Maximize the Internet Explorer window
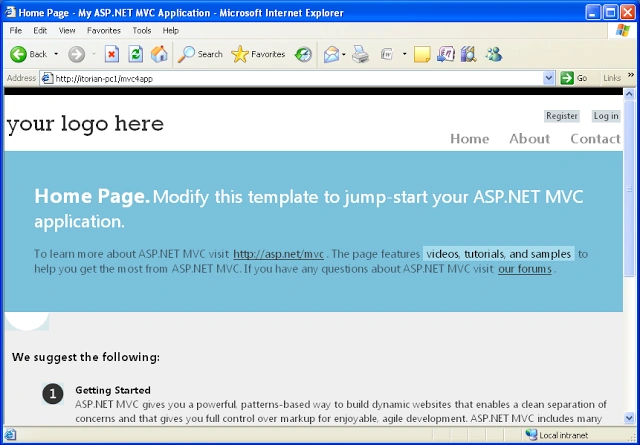 coord(611,12)
